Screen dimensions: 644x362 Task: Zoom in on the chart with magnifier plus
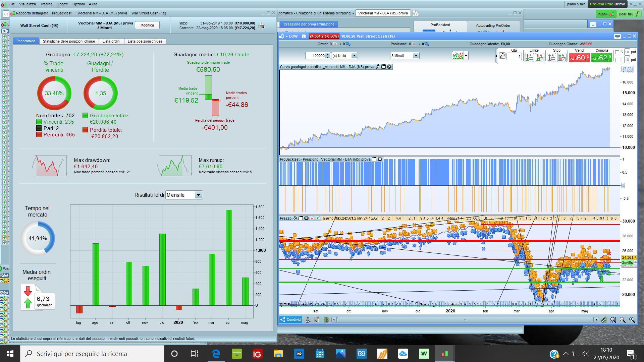(632, 320)
